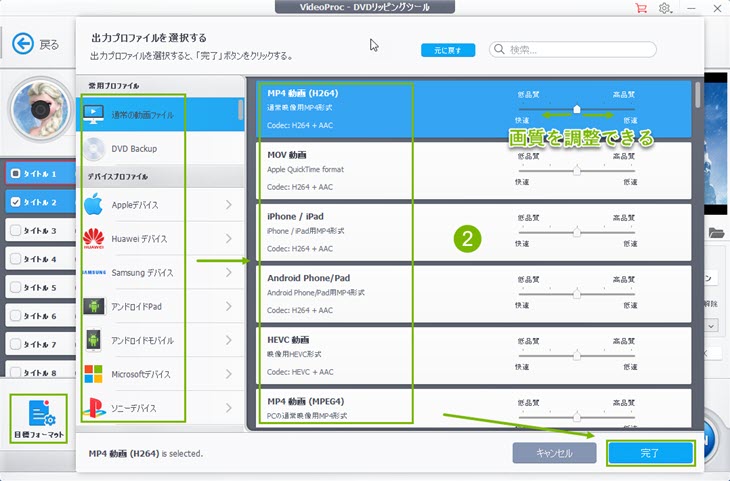Click the PlayStation Sony logo icon
Viewport: 730px width, 481px height.
[94, 408]
